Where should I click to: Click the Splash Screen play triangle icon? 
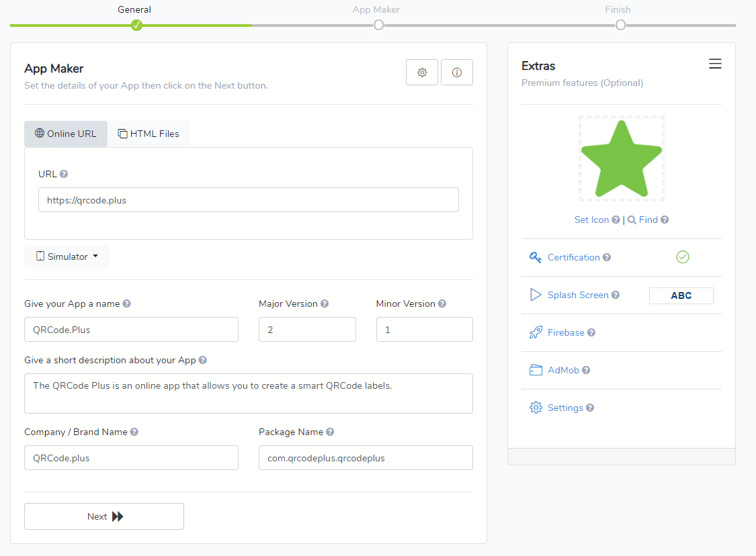(535, 295)
